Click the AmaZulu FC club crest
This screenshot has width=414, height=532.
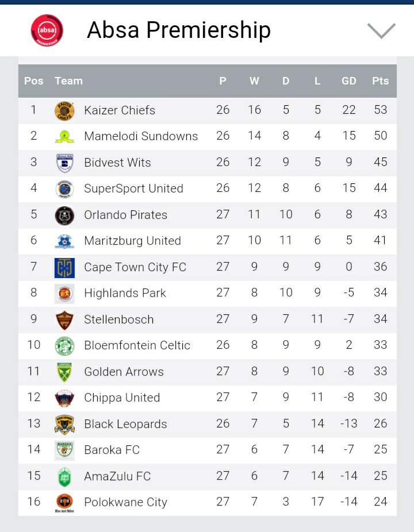[x=64, y=476]
